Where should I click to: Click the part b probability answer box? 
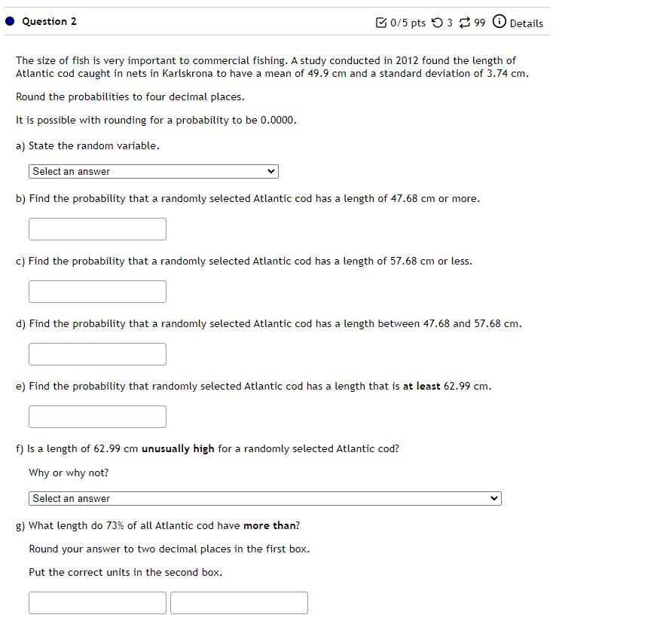click(97, 228)
